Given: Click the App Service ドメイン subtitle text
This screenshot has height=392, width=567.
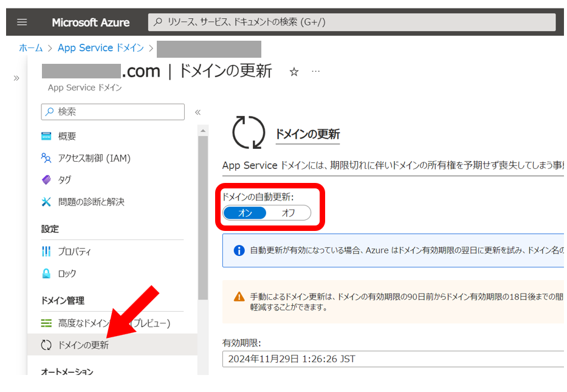Looking at the screenshot, I should point(85,88).
